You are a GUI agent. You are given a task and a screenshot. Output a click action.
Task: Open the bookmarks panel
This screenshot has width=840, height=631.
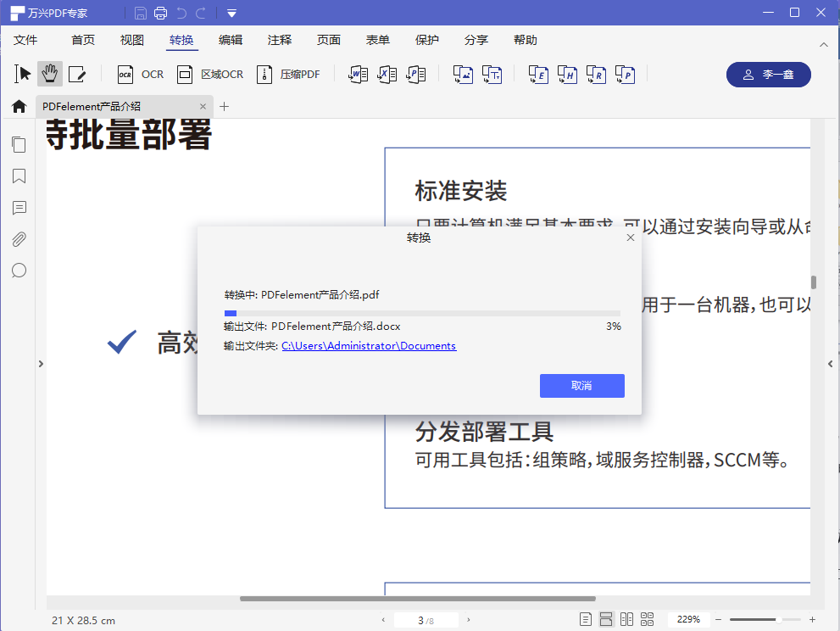click(x=19, y=176)
